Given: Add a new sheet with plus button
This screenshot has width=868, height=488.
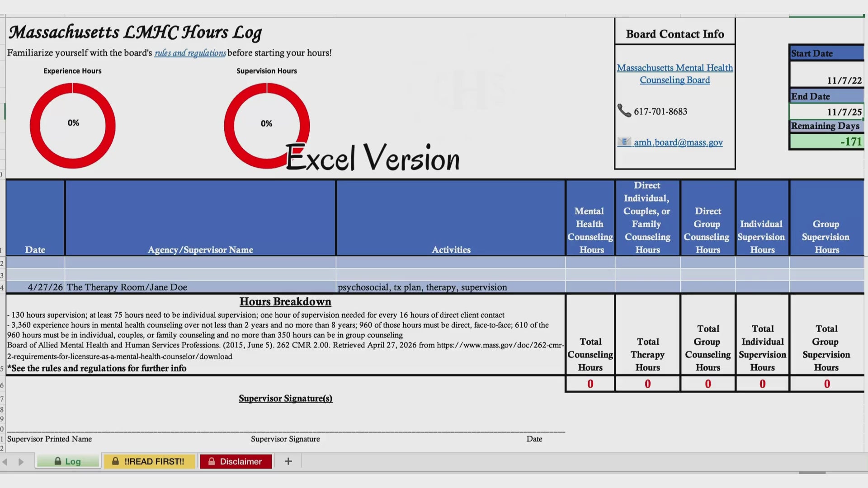Looking at the screenshot, I should [288, 461].
